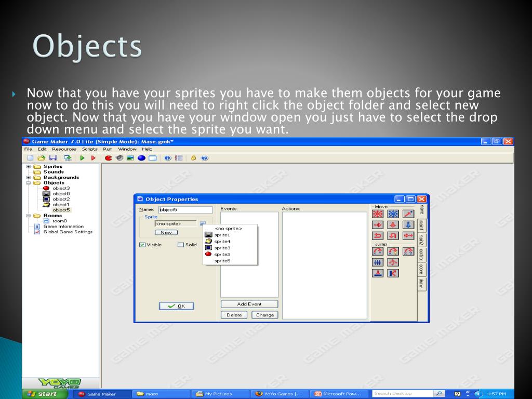The width and height of the screenshot is (532, 399).
Task: Click the sprite selection dropdown button
Action: pyautogui.click(x=203, y=223)
